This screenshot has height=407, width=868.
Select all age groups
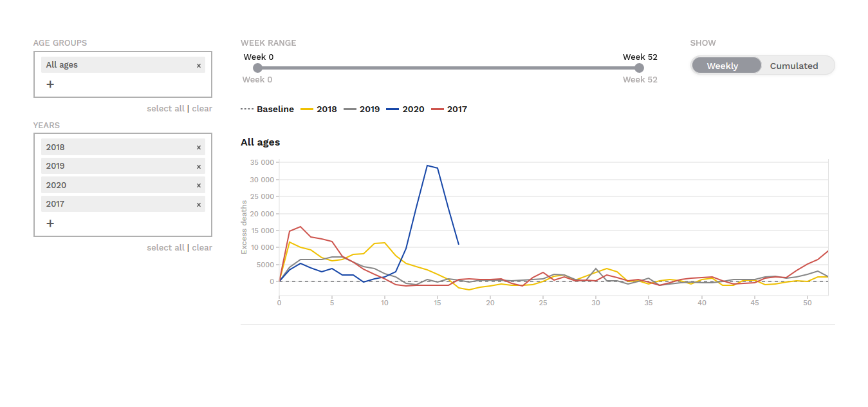pos(165,108)
